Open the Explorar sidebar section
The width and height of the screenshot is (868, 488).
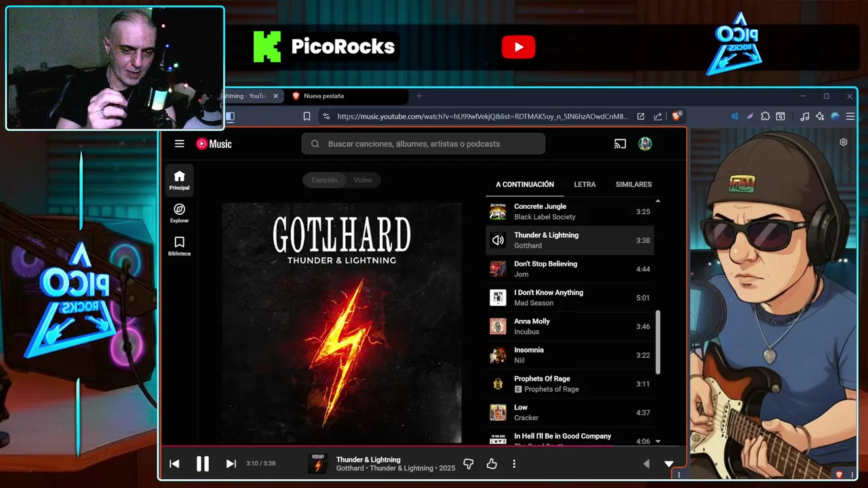(179, 213)
